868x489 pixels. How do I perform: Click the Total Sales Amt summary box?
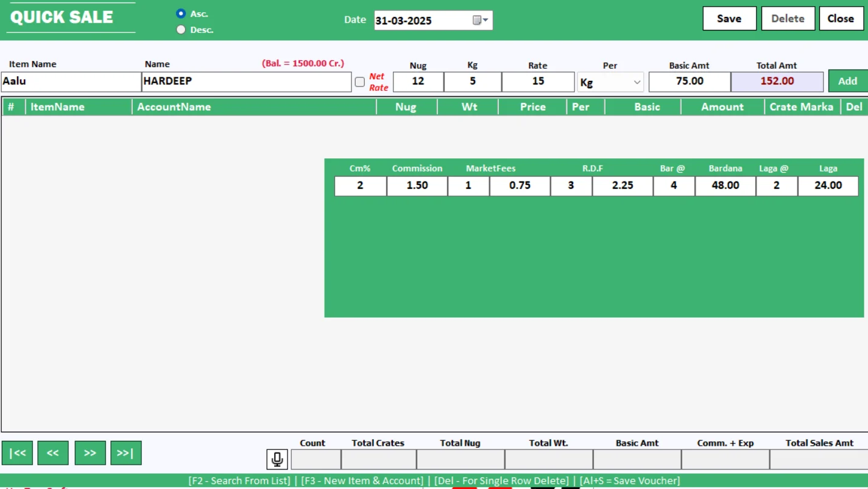[x=819, y=460]
